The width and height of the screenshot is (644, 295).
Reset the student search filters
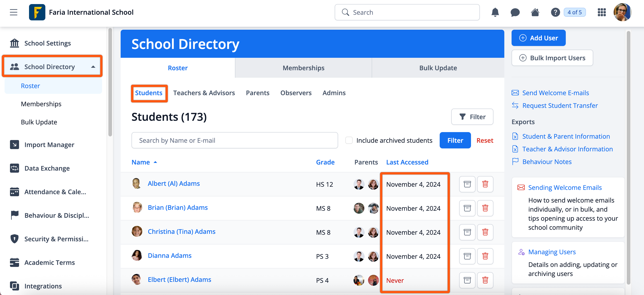click(x=485, y=140)
